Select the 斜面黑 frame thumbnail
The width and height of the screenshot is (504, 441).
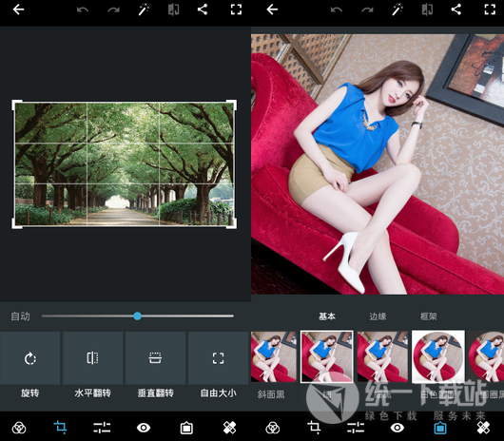point(274,356)
